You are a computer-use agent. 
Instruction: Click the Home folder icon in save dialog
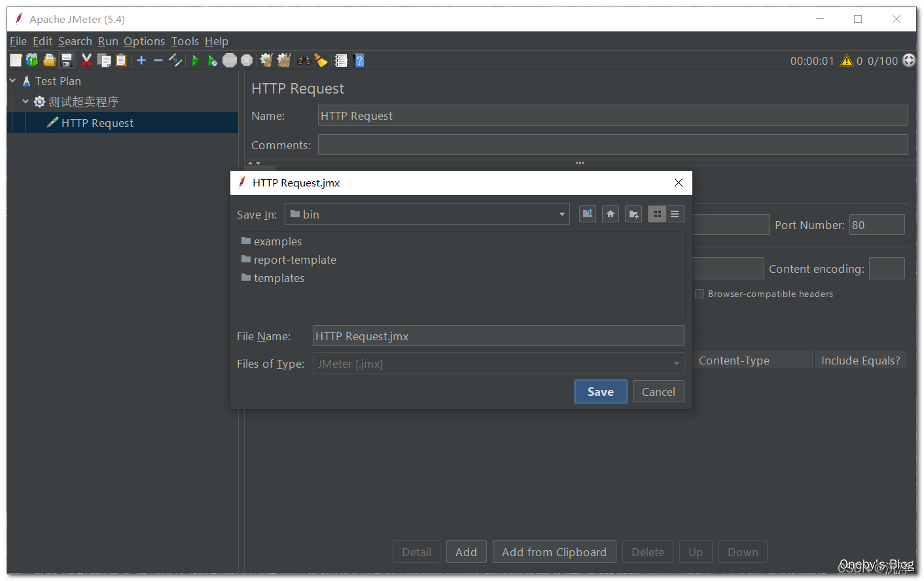click(x=611, y=214)
